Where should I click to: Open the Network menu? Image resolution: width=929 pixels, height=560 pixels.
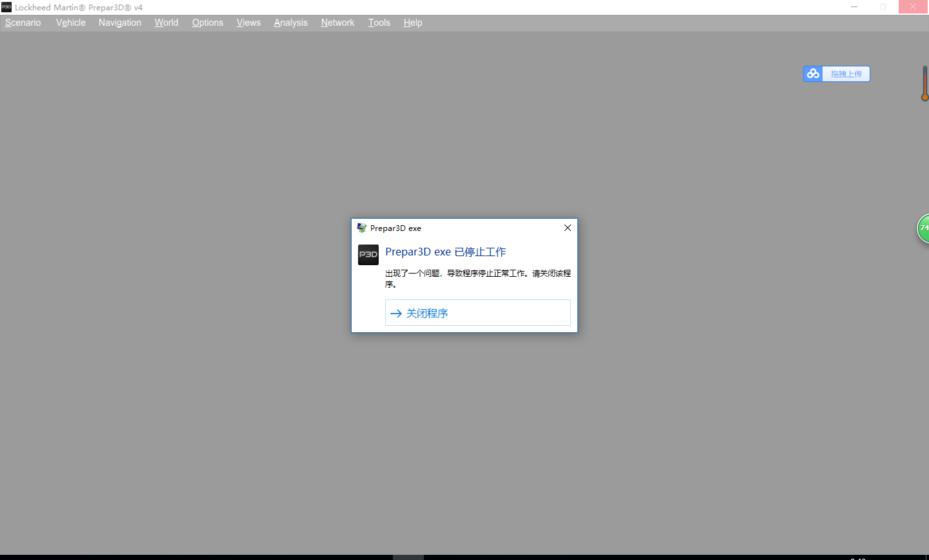click(338, 23)
